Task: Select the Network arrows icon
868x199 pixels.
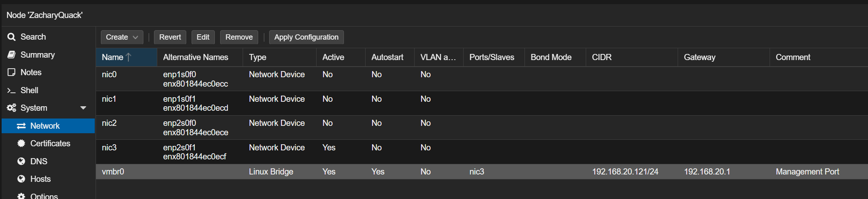Action: 21,126
